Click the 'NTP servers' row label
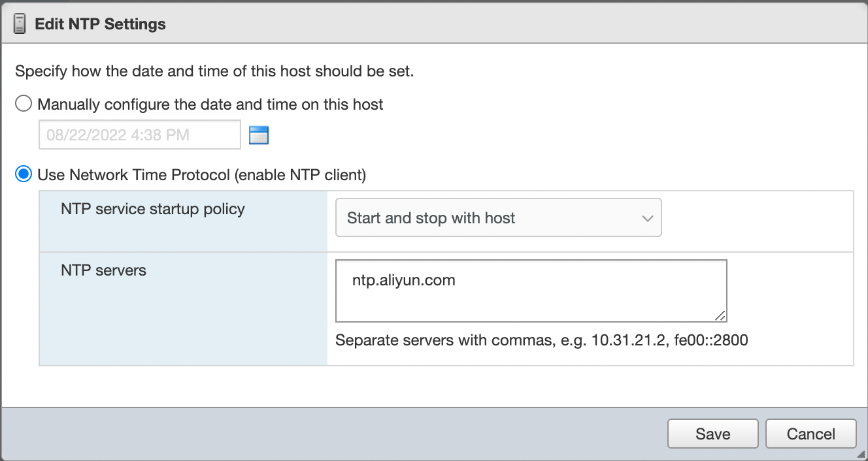Image resolution: width=868 pixels, height=461 pixels. pyautogui.click(x=103, y=270)
